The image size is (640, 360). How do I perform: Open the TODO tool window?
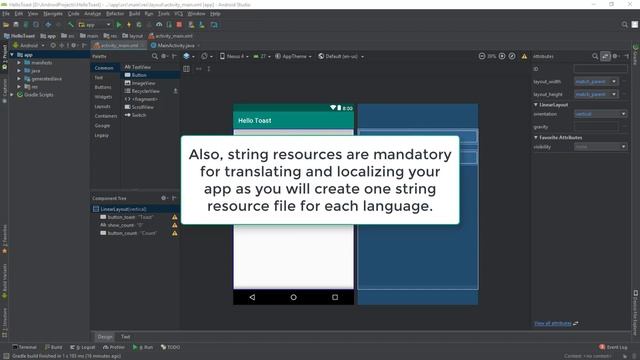[171, 347]
